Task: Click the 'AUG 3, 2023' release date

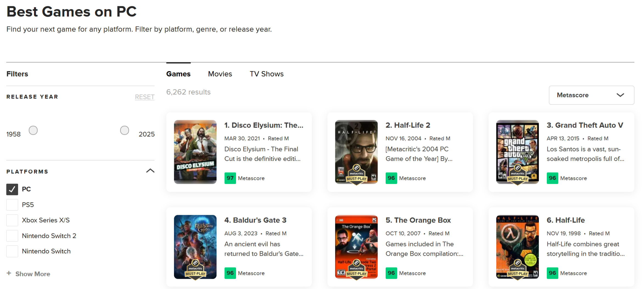Action: [241, 234]
